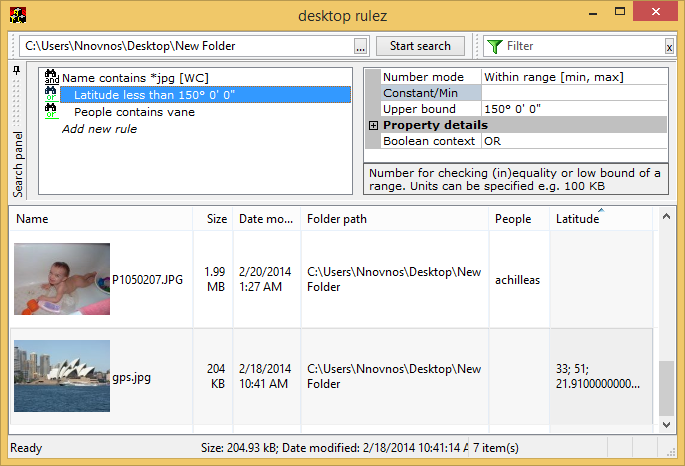
Task: Click the green Filter funnel icon
Action: point(495,46)
